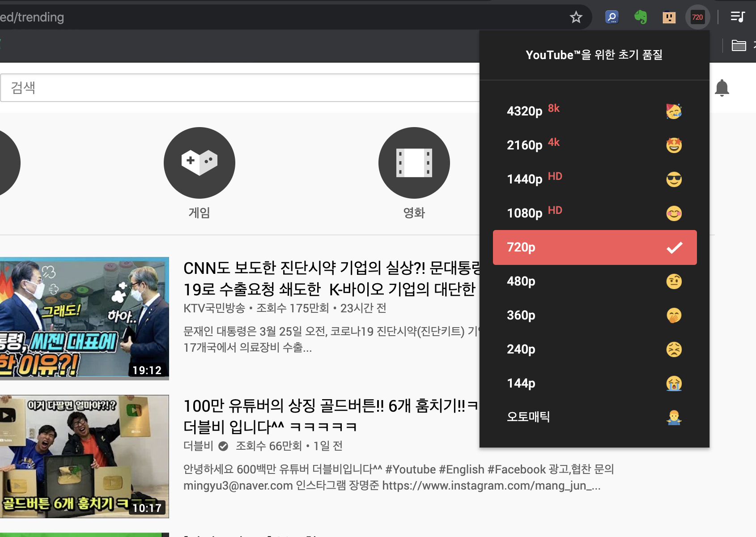Click the 문재인 대통령은 video description
Image resolution: width=756 pixels, height=537 pixels.
coord(331,340)
